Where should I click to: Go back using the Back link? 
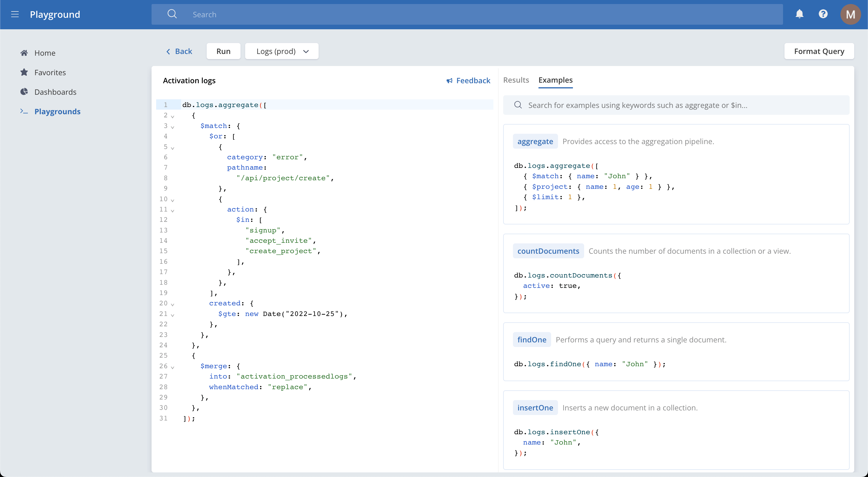(179, 51)
